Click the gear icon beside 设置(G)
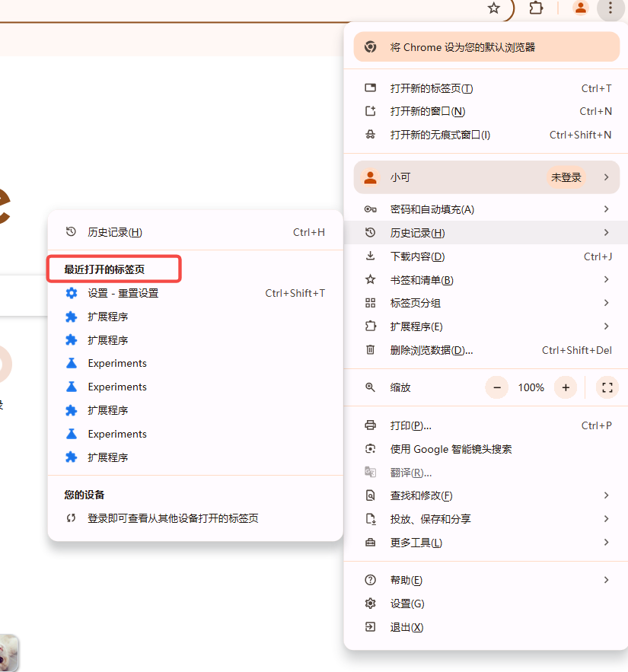The image size is (628, 672). coord(371,604)
